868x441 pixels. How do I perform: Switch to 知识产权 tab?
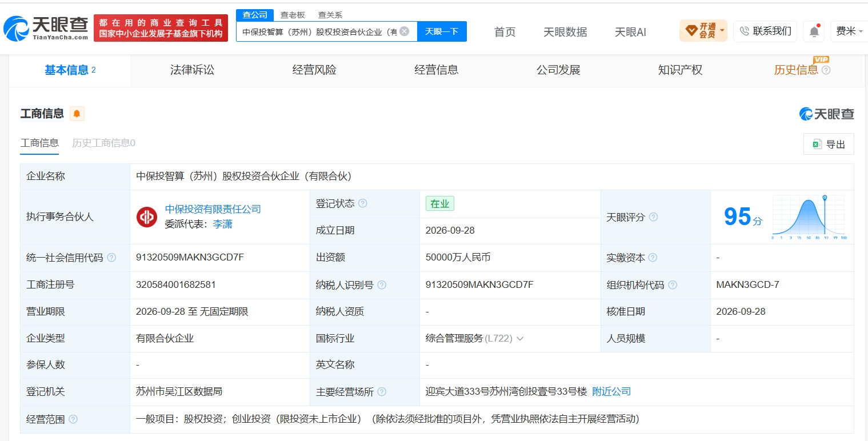coord(680,70)
